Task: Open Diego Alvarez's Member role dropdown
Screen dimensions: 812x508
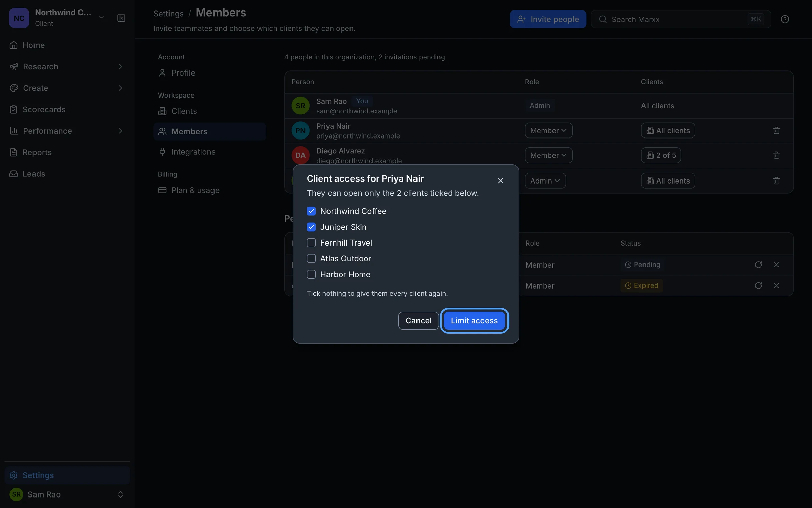Action: coord(548,155)
